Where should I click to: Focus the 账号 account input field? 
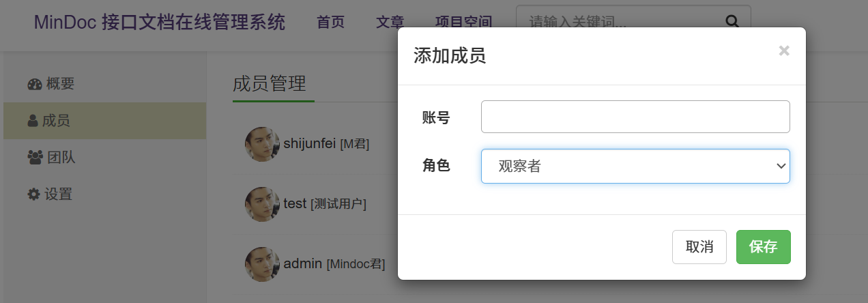click(635, 117)
